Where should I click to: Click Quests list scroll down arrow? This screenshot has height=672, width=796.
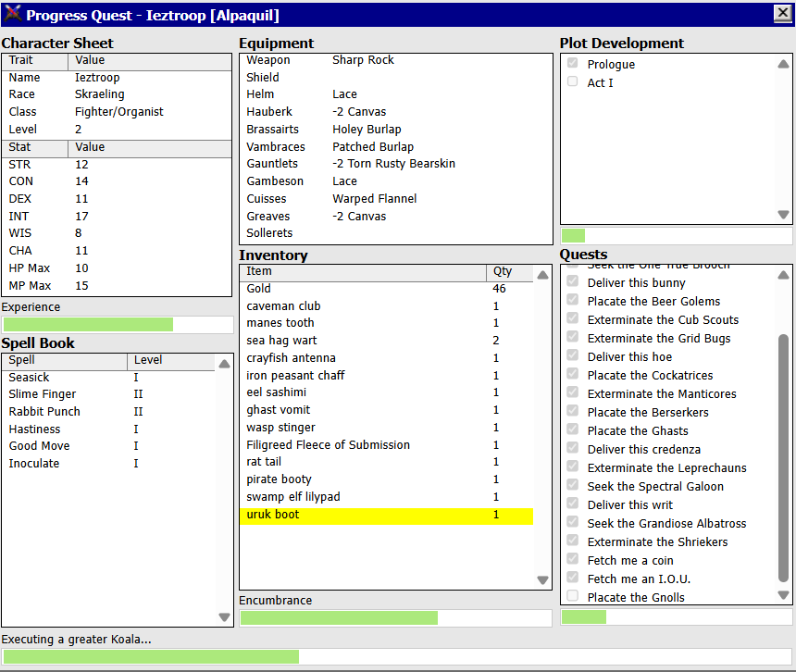tap(783, 595)
